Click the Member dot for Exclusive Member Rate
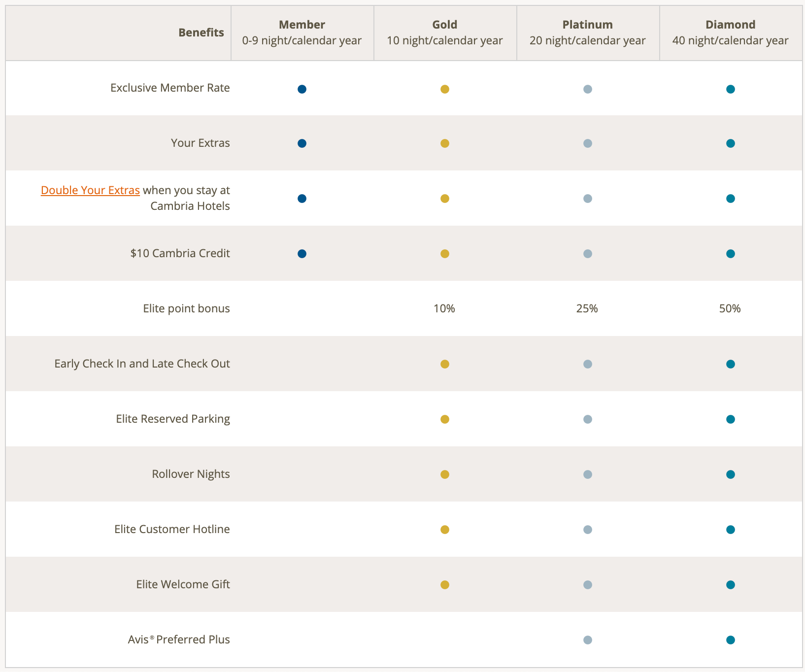Screen dimensions: 805x672 [302, 89]
